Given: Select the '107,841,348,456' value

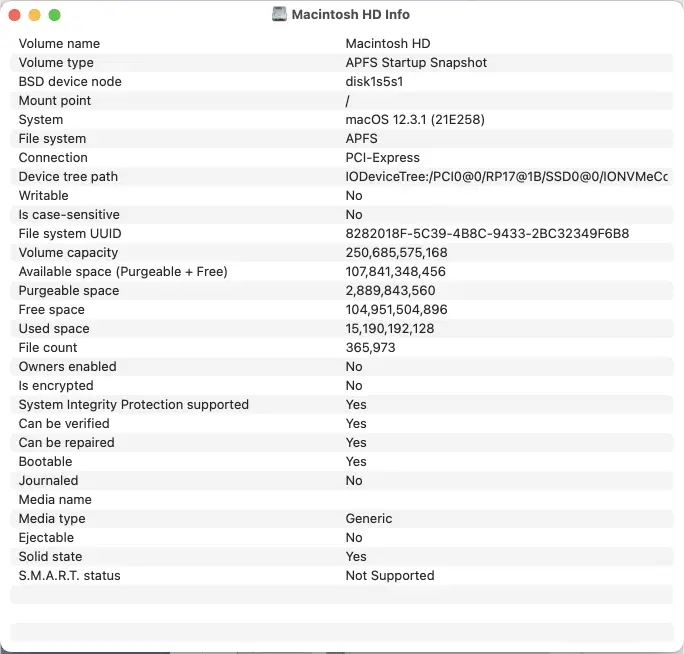Looking at the screenshot, I should (x=396, y=272).
